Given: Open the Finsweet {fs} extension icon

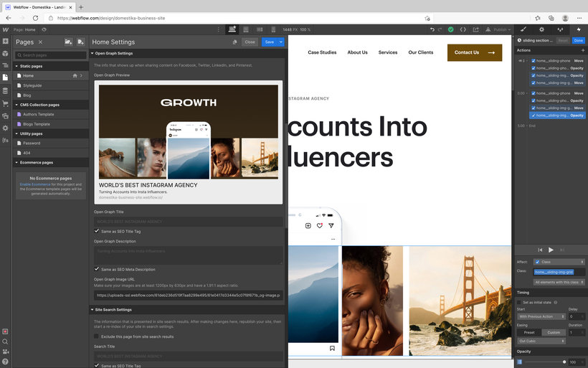Looking at the screenshot, I should [x=5, y=141].
